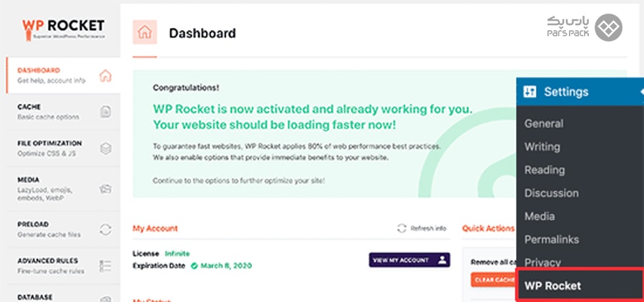The image size is (644, 302).
Task: Click the house icon beside Dashboard sidebar item
Action: point(106,76)
